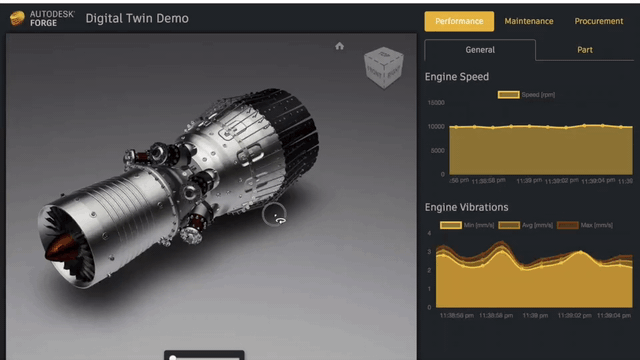Click the orbit cursor circle near engine
640x360 pixels.
274,214
